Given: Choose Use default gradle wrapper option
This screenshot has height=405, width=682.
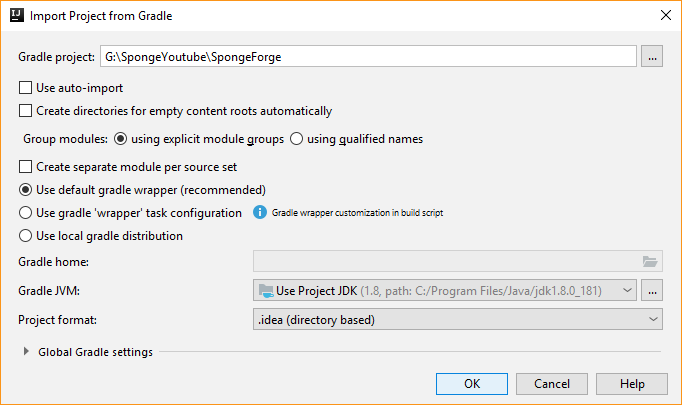Looking at the screenshot, I should coord(26,190).
